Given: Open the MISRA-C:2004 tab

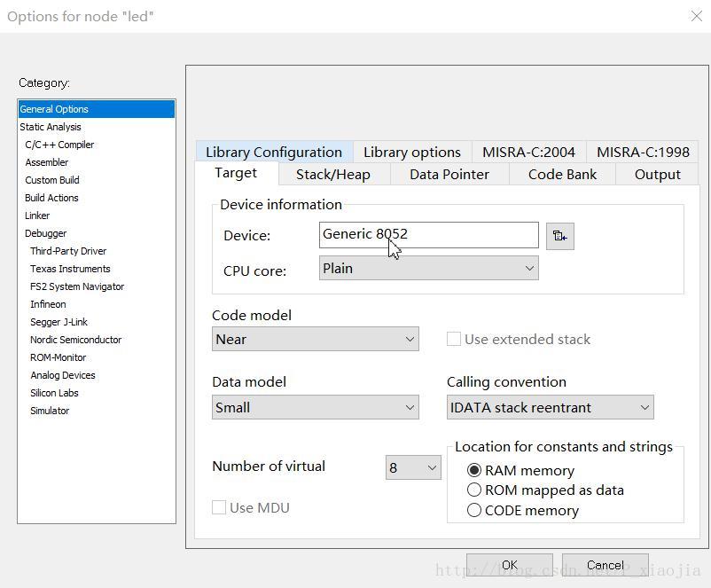Looking at the screenshot, I should pos(528,152).
